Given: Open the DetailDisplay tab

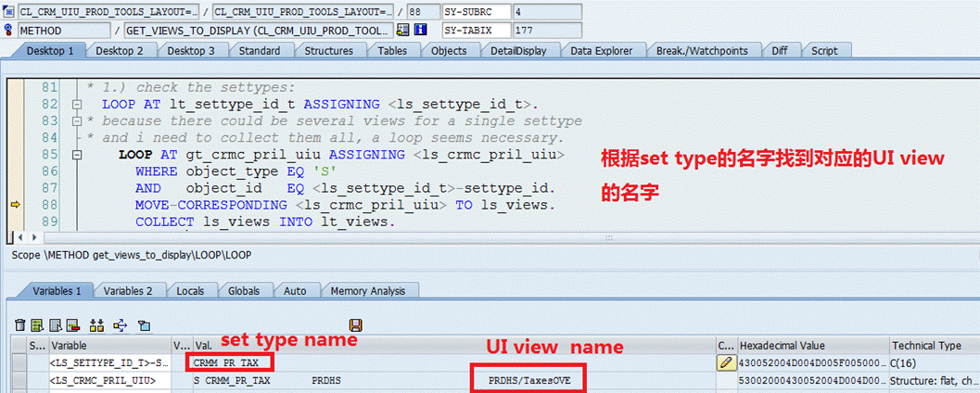Looking at the screenshot, I should pyautogui.click(x=518, y=51).
